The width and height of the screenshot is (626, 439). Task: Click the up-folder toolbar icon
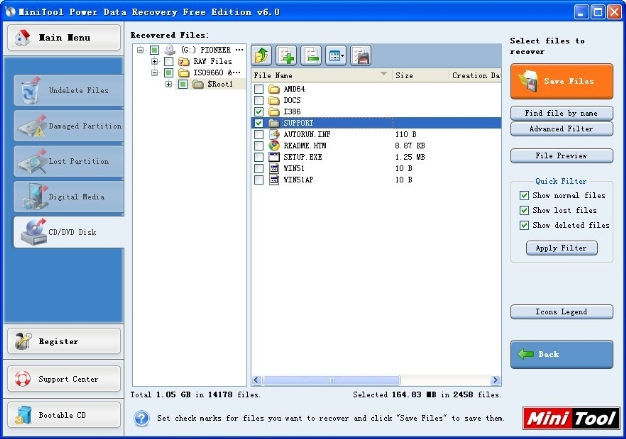pyautogui.click(x=261, y=55)
